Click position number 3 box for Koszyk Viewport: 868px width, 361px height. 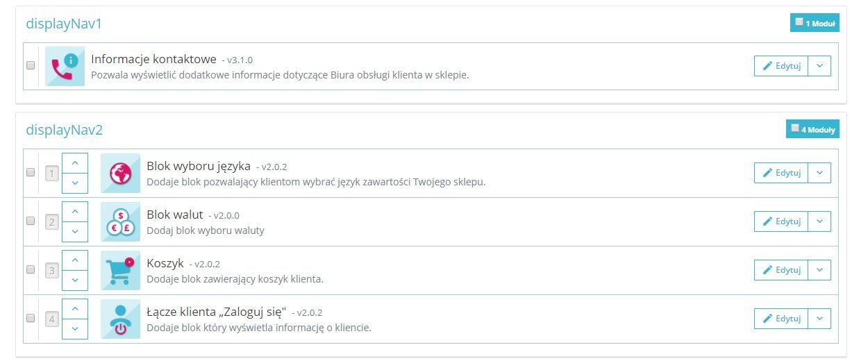click(x=52, y=271)
